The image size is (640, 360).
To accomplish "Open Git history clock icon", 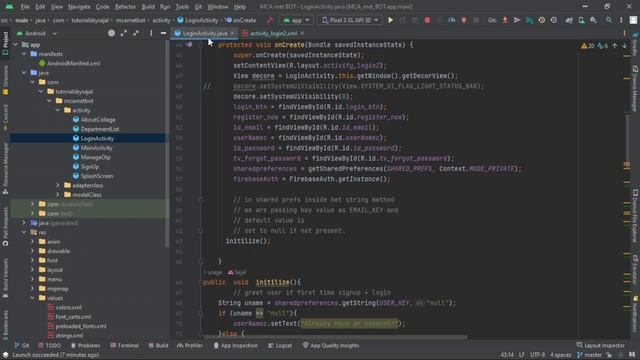I will [542, 20].
